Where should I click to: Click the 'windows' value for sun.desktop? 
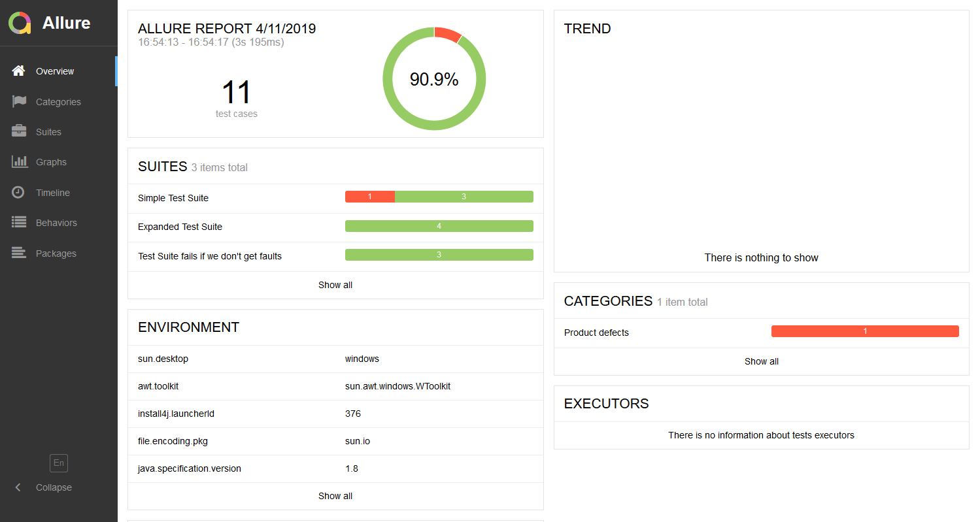point(362,359)
